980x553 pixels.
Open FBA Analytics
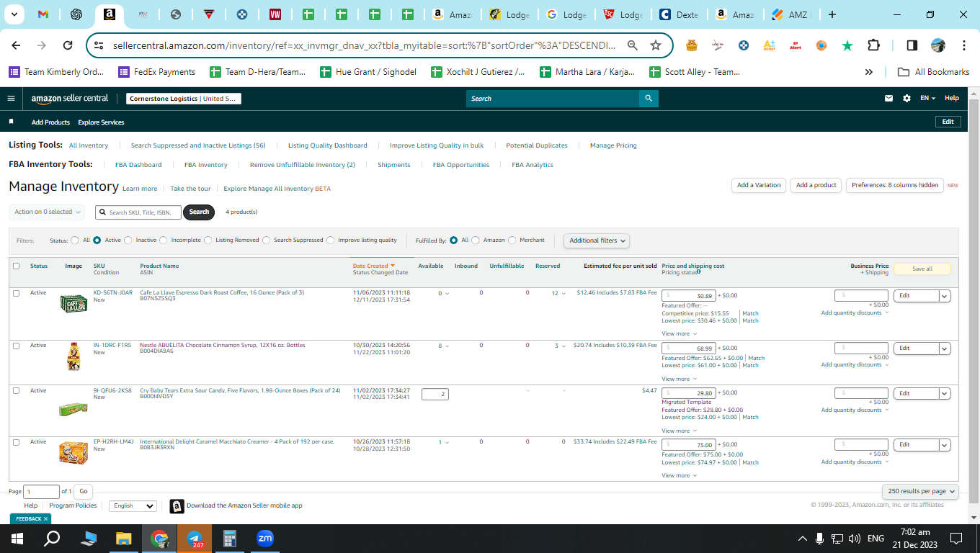point(533,165)
